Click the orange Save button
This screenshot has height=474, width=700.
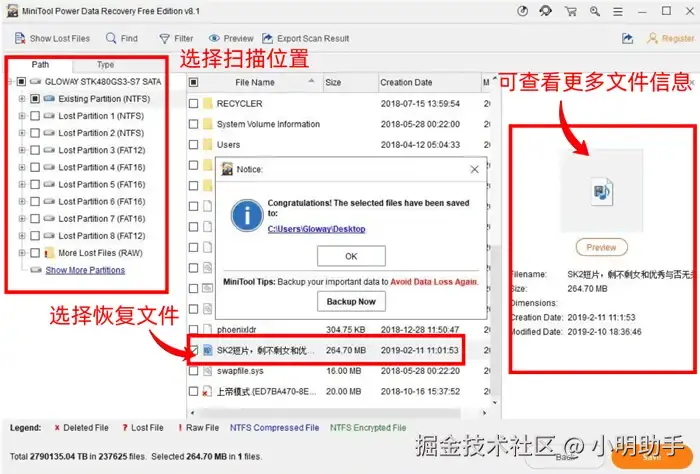(651, 457)
